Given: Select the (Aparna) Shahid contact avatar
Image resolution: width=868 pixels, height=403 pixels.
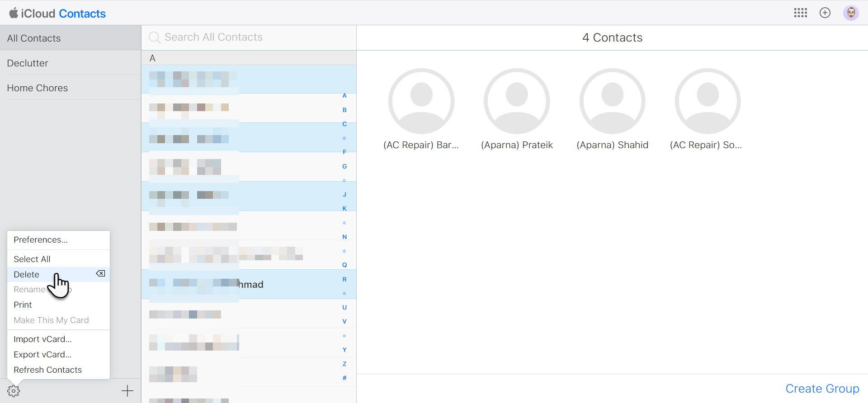Looking at the screenshot, I should click(x=613, y=101).
